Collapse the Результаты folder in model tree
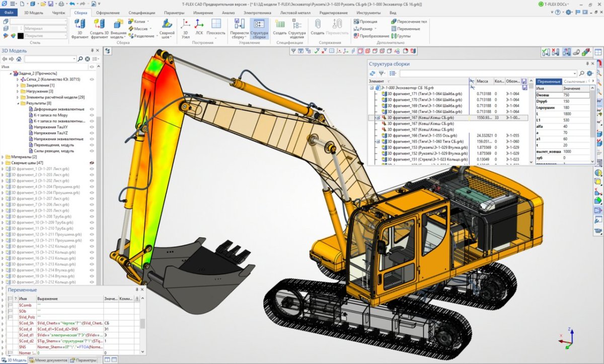The image size is (604, 364). 18,103
